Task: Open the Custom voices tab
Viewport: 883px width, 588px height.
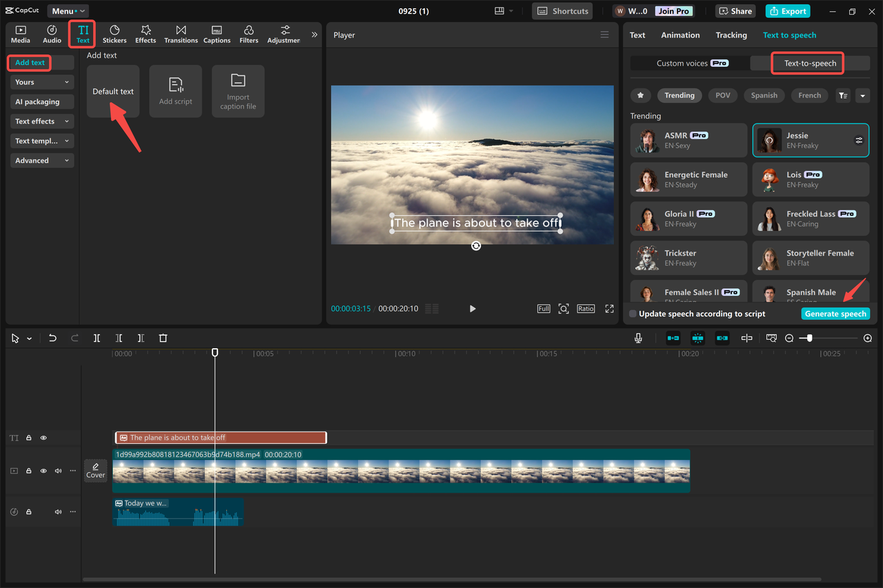Action: (x=686, y=63)
